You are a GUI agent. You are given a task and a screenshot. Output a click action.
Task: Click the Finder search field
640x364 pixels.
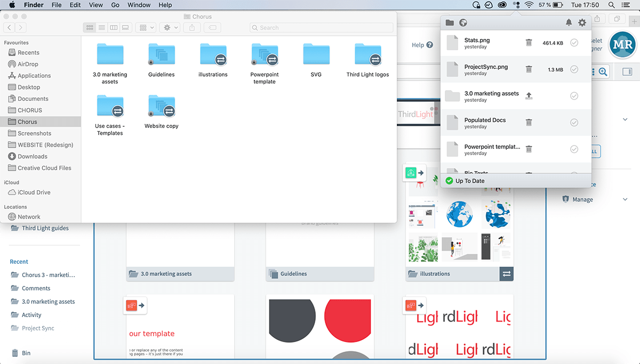pos(321,27)
